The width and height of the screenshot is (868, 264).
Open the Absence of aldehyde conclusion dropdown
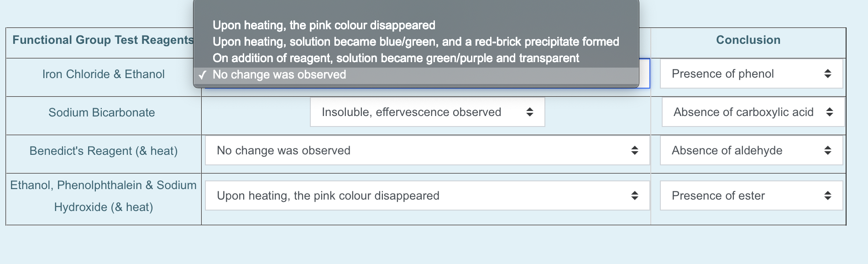(750, 150)
